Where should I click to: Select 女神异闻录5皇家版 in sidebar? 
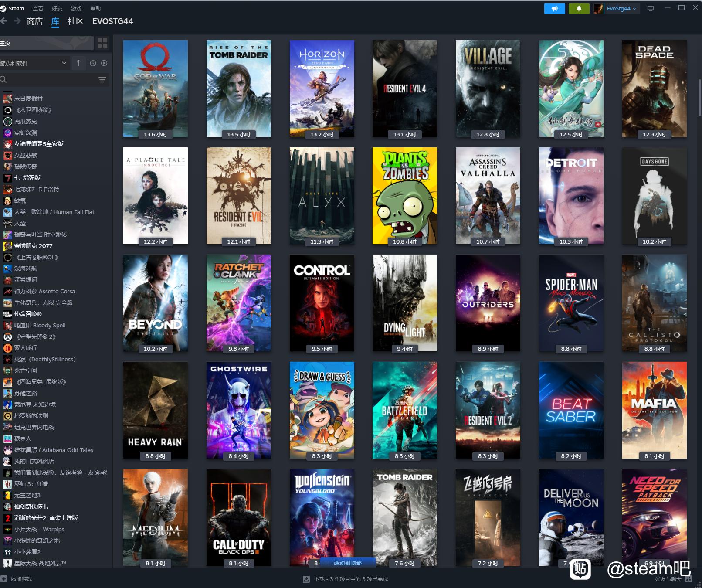tap(39, 144)
